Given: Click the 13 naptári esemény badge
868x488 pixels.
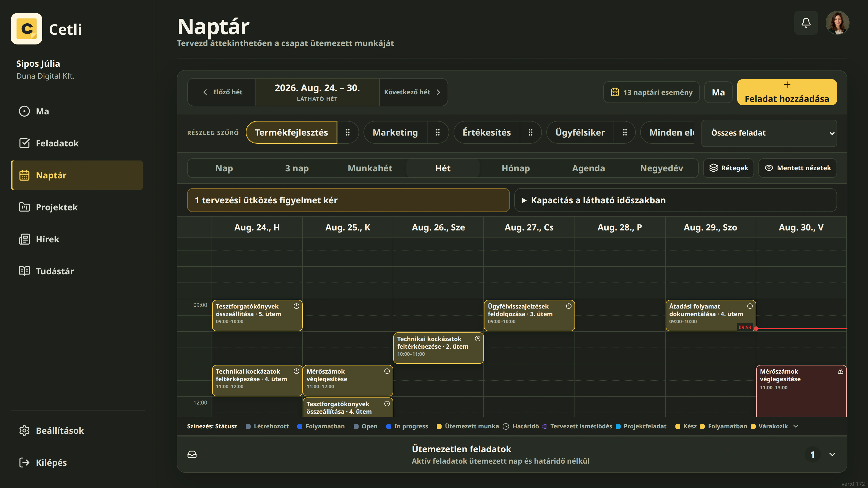Looking at the screenshot, I should (651, 92).
